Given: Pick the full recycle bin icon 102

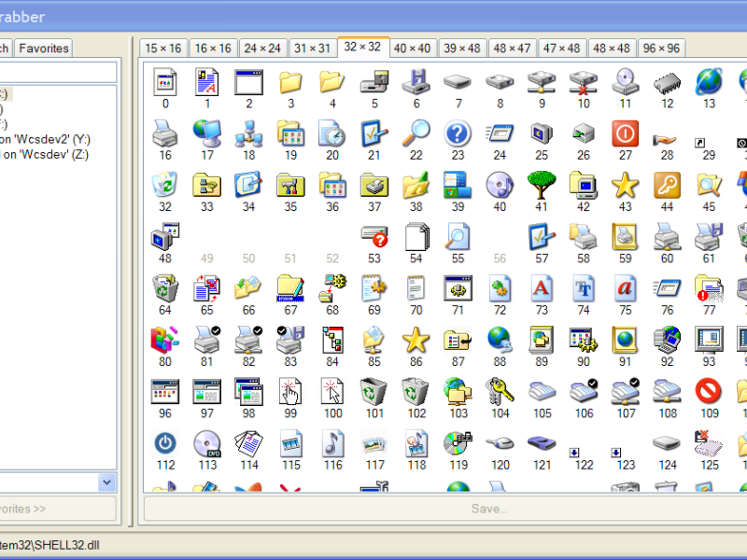Looking at the screenshot, I should [416, 392].
